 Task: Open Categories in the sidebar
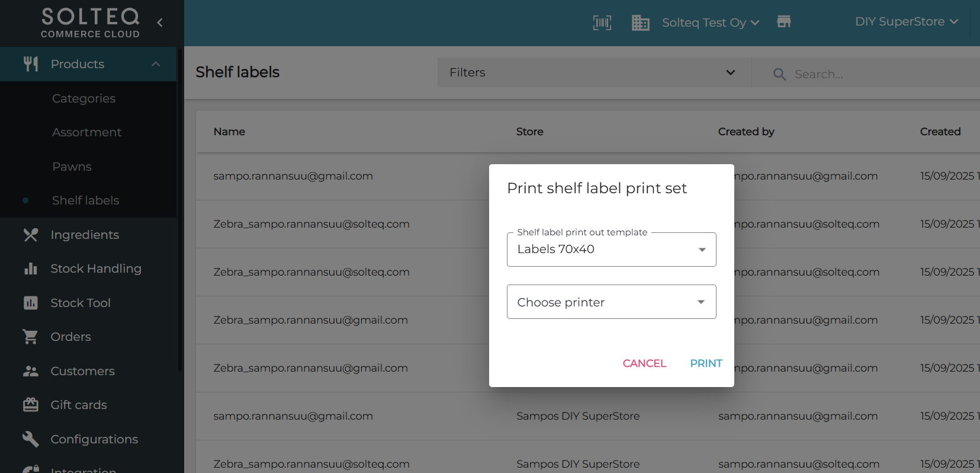83,98
